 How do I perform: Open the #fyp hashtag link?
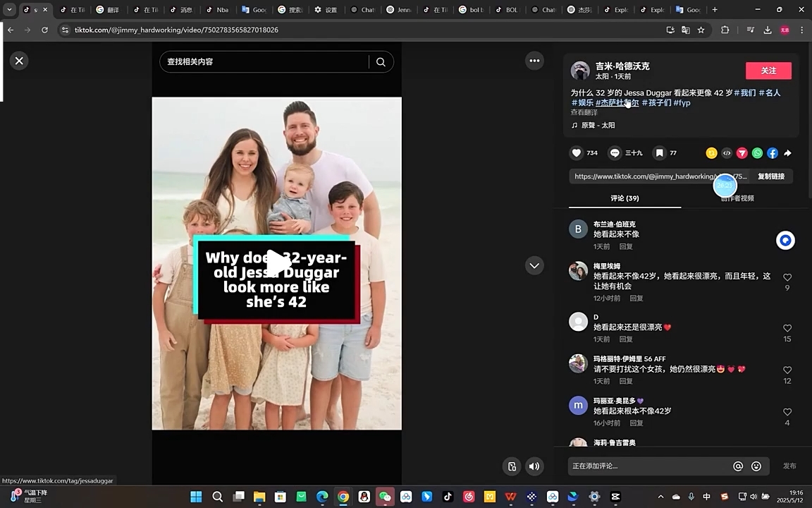coord(682,102)
